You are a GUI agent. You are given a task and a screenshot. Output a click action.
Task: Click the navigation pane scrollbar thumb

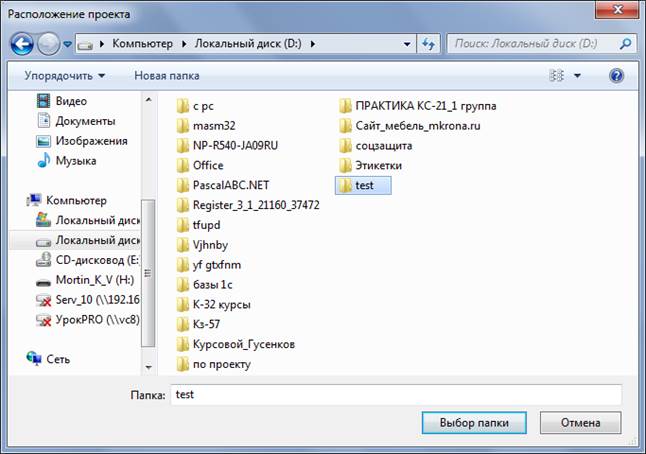tap(148, 274)
